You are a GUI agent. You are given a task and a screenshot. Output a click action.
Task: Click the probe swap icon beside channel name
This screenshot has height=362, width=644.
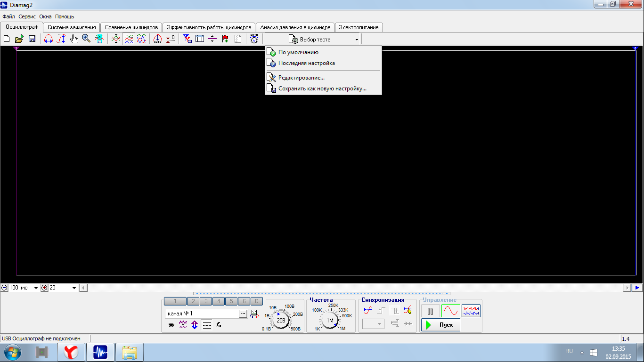(254, 314)
